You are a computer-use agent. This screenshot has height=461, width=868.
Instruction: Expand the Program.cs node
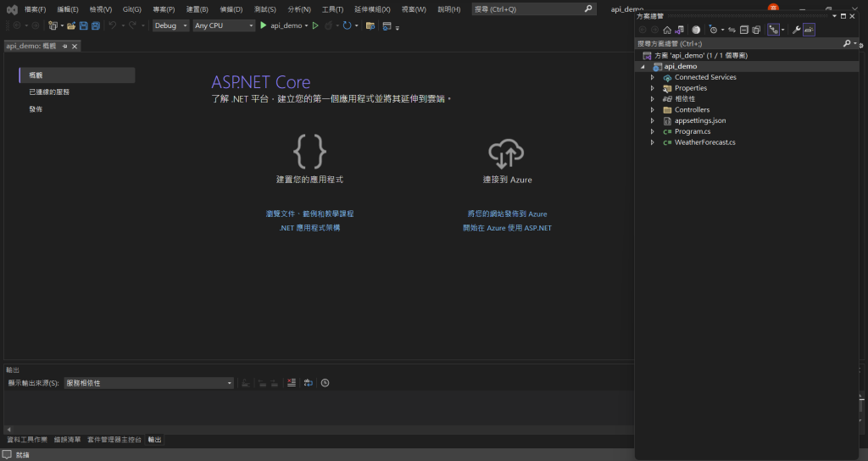[x=653, y=131]
